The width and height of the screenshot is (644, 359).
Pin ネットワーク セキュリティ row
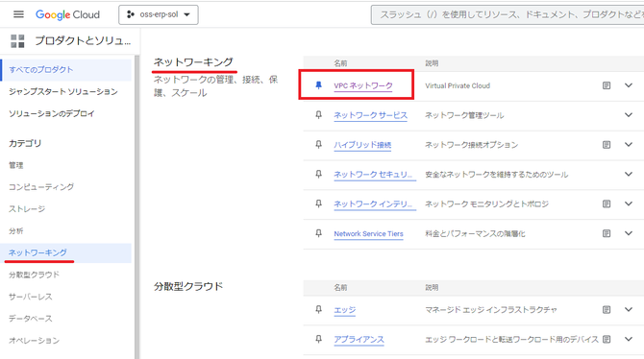pos(318,175)
